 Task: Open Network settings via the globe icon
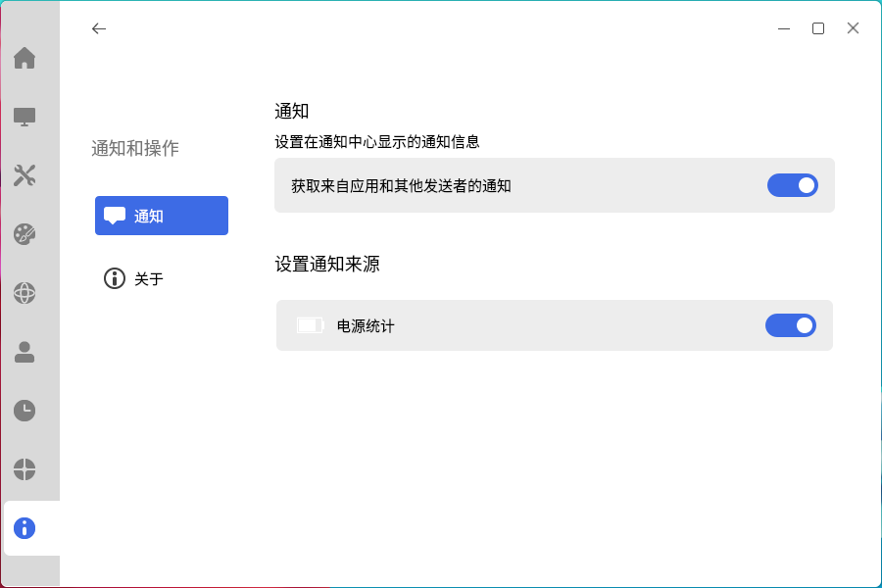pos(24,293)
